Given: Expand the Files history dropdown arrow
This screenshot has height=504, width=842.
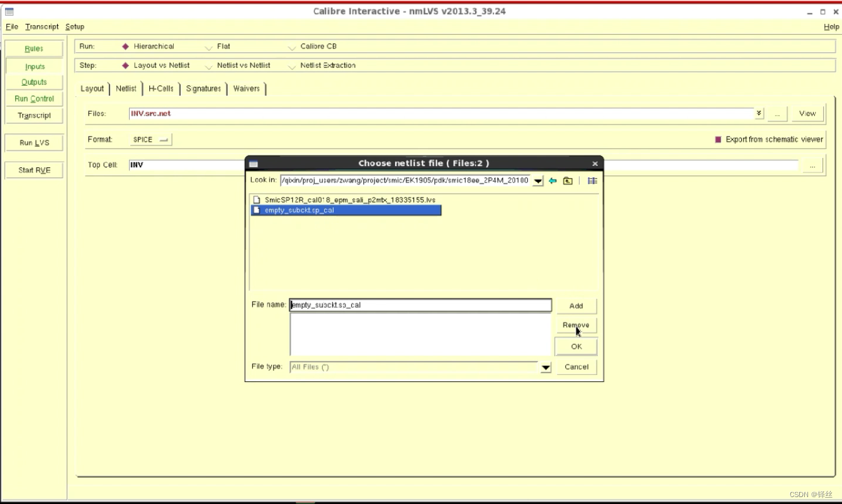Looking at the screenshot, I should click(759, 113).
